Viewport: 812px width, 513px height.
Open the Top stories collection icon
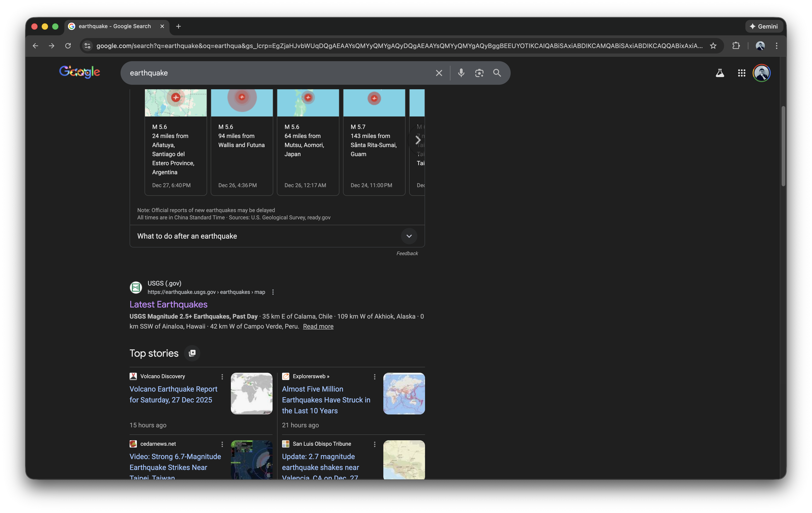(192, 353)
